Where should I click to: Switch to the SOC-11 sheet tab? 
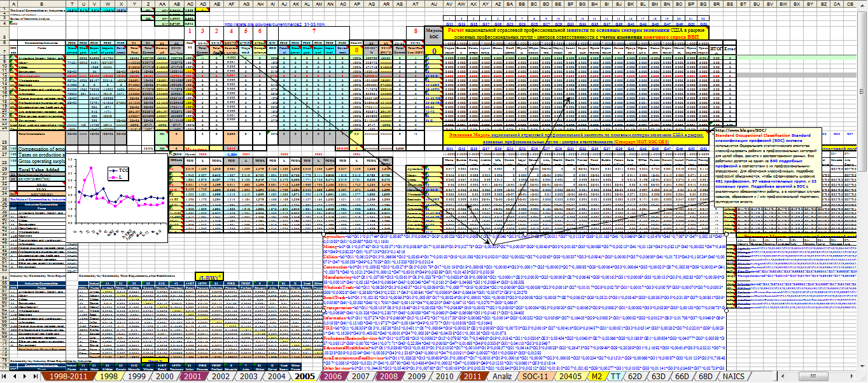[536, 376]
